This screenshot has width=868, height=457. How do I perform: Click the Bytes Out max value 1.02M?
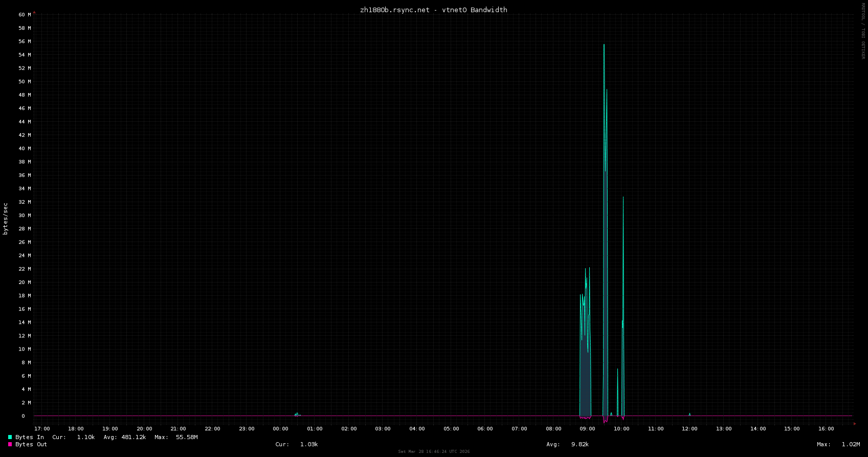point(851,444)
